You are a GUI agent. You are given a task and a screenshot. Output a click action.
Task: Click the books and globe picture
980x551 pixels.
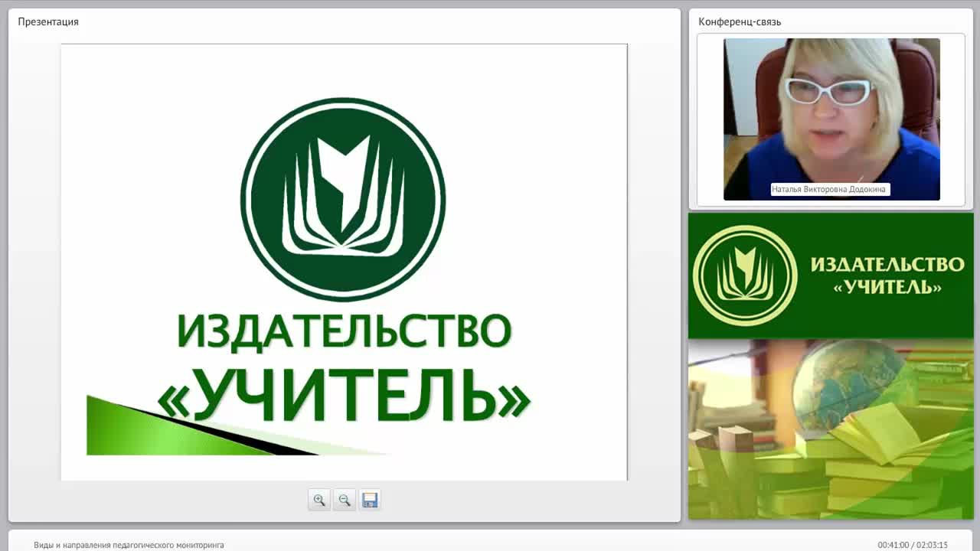pyautogui.click(x=831, y=429)
